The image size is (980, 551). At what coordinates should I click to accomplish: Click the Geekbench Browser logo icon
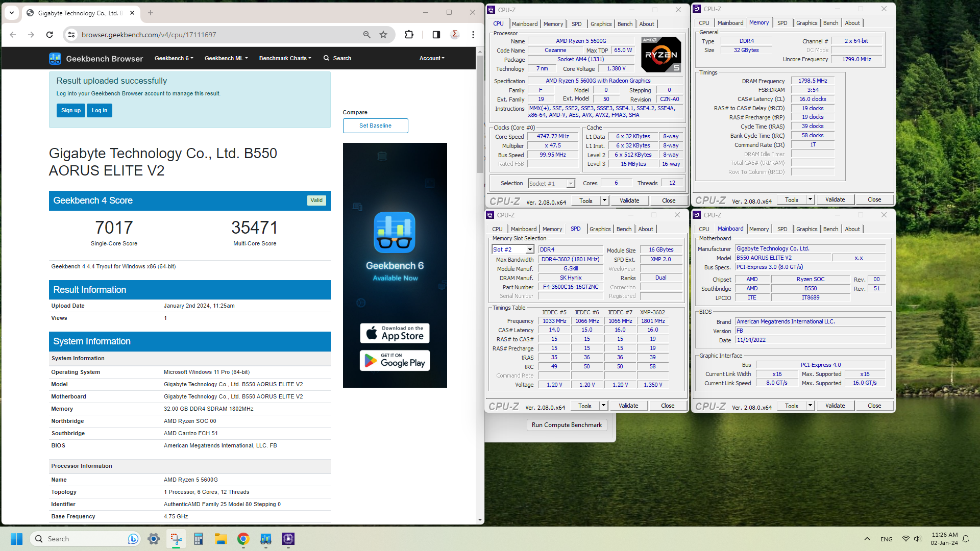(x=55, y=59)
